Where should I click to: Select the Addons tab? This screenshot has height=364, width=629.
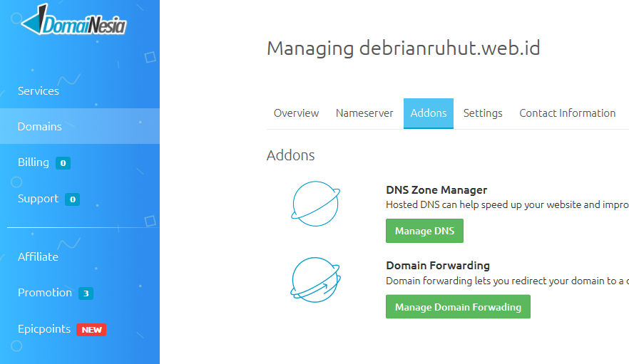429,113
